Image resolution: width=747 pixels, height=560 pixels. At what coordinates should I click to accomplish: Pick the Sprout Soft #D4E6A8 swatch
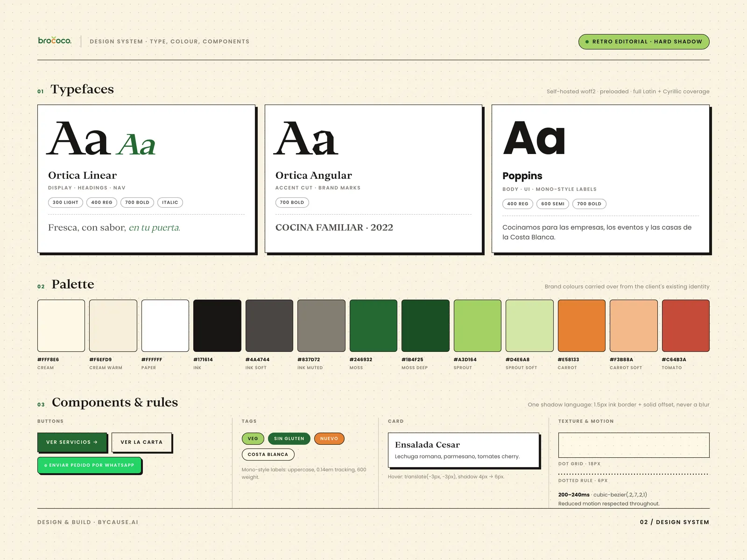(x=529, y=326)
